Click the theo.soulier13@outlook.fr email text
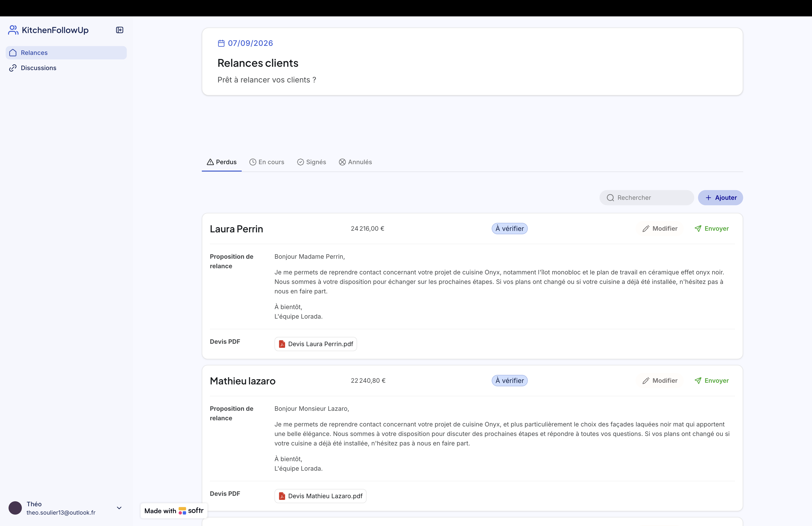The width and height of the screenshot is (812, 526). coord(61,512)
